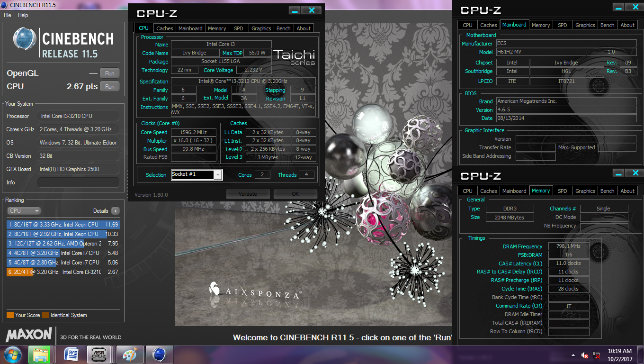Click the Core Voltage value 2.232 V

pyautogui.click(x=254, y=70)
